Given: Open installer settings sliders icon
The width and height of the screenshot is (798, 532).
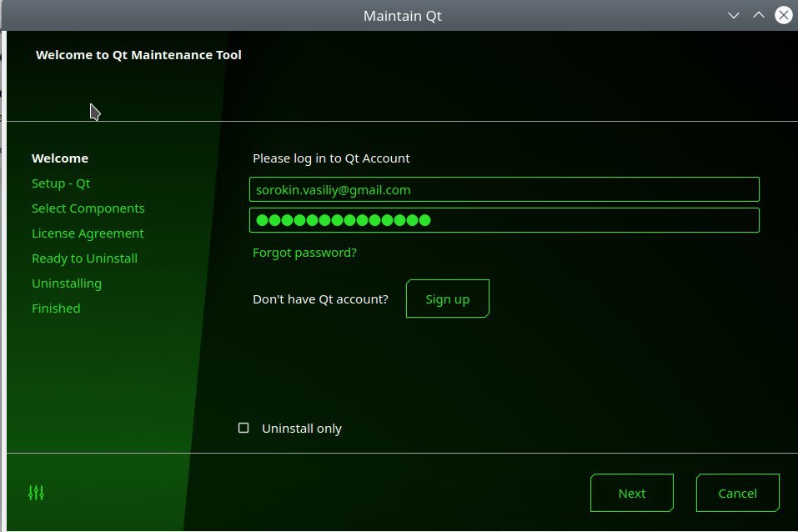Looking at the screenshot, I should [x=36, y=493].
